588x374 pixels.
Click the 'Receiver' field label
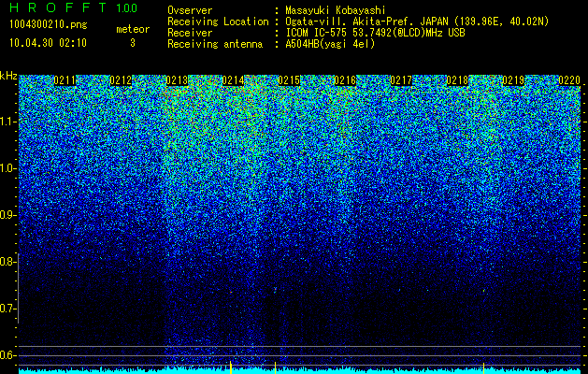pos(190,33)
